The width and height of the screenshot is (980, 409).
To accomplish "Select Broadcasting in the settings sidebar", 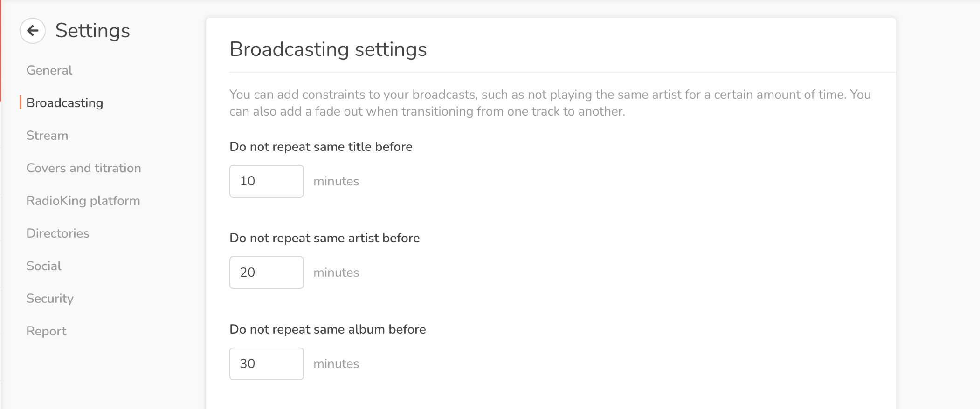I will (x=65, y=103).
